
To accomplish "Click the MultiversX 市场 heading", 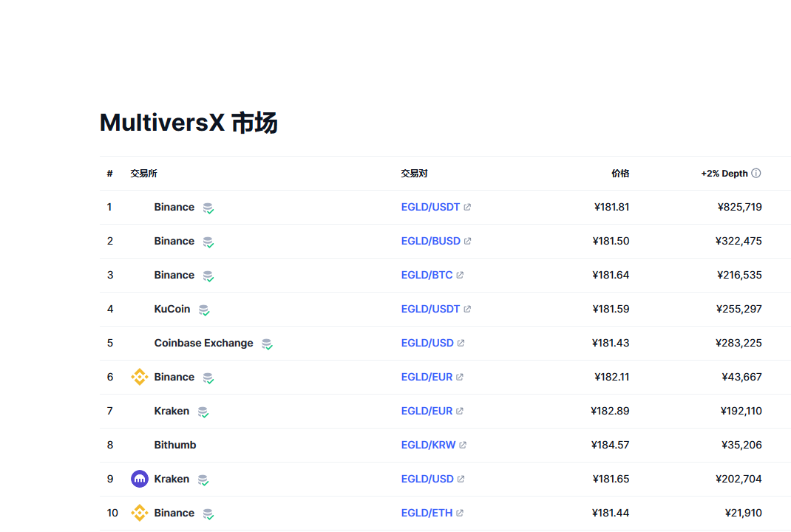I will [189, 123].
